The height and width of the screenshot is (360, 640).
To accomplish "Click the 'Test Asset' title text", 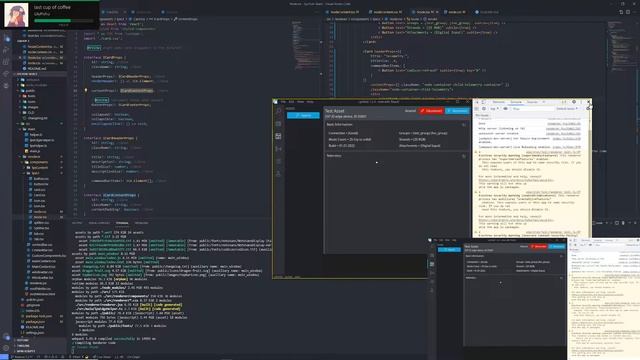I will [334, 111].
